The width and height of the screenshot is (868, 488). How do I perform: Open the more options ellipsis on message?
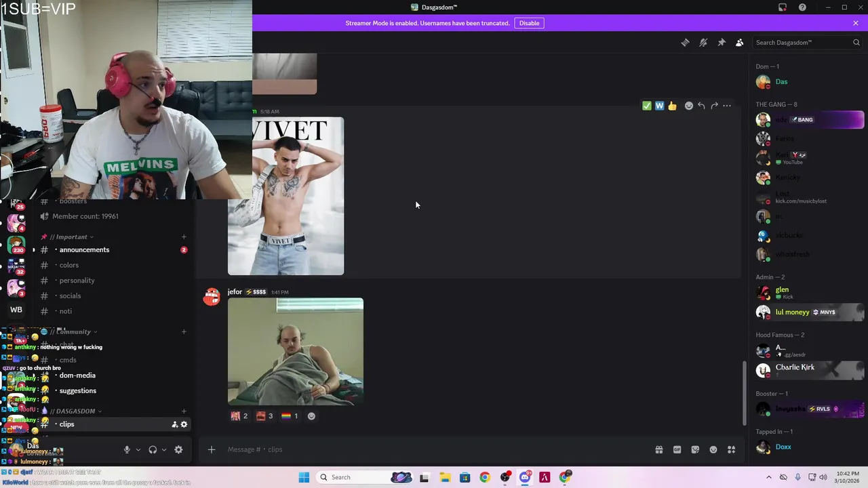click(x=727, y=106)
